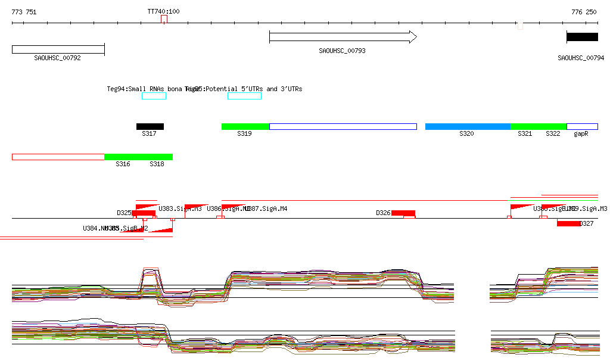The image size is (610, 364).
Task: Click the faint pink marker on the ruler
Action: point(520,26)
